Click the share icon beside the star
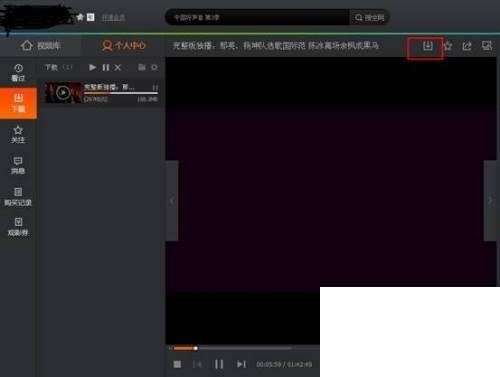The height and width of the screenshot is (377, 500). click(x=467, y=46)
